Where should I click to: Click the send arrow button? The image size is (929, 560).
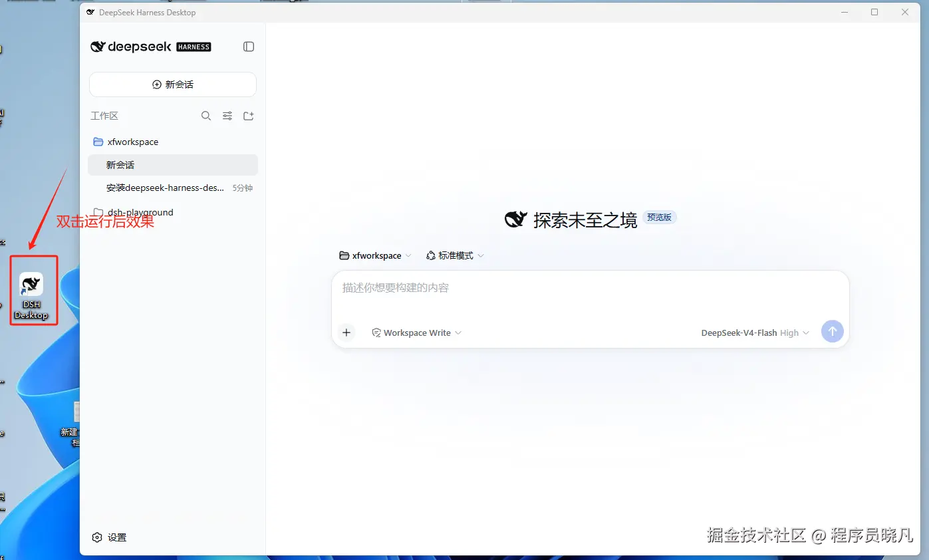coord(833,331)
